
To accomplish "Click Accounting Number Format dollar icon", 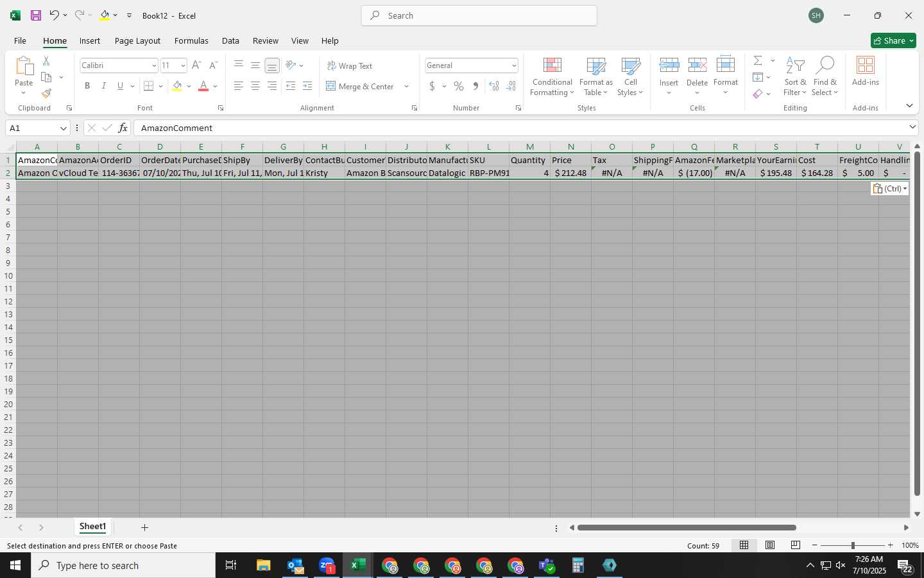I will pyautogui.click(x=432, y=86).
